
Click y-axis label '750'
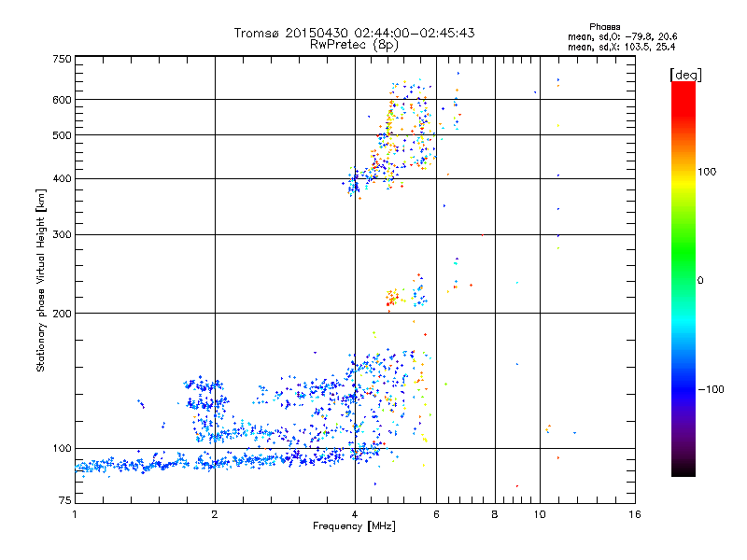click(62, 59)
